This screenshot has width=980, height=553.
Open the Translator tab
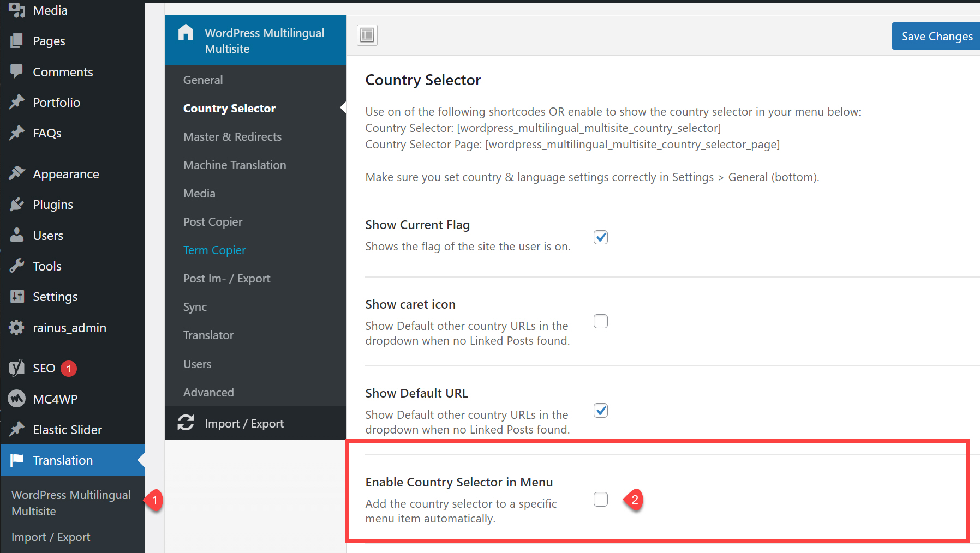pyautogui.click(x=256, y=335)
